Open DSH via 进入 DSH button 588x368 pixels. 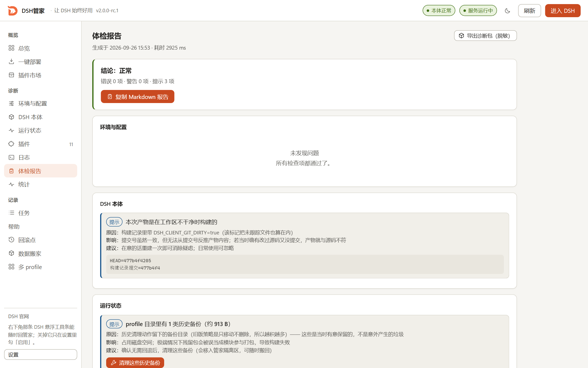pyautogui.click(x=563, y=11)
